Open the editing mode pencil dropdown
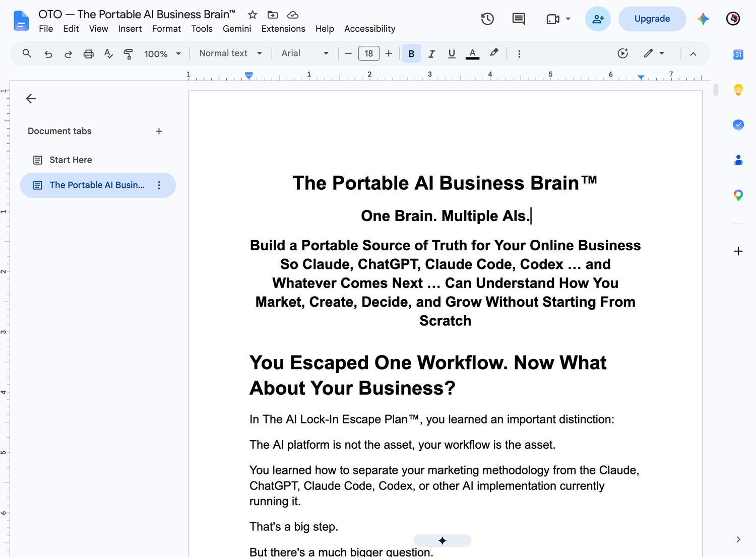The image size is (756, 557). (654, 53)
